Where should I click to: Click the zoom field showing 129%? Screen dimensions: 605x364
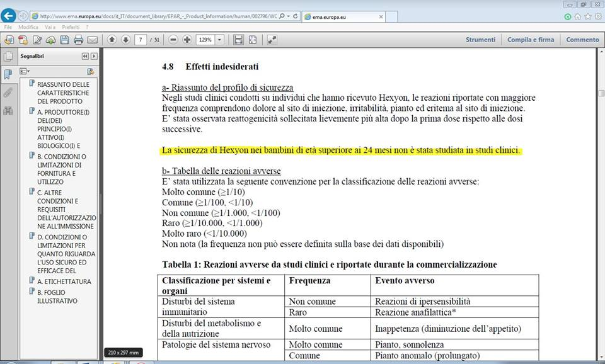click(205, 40)
